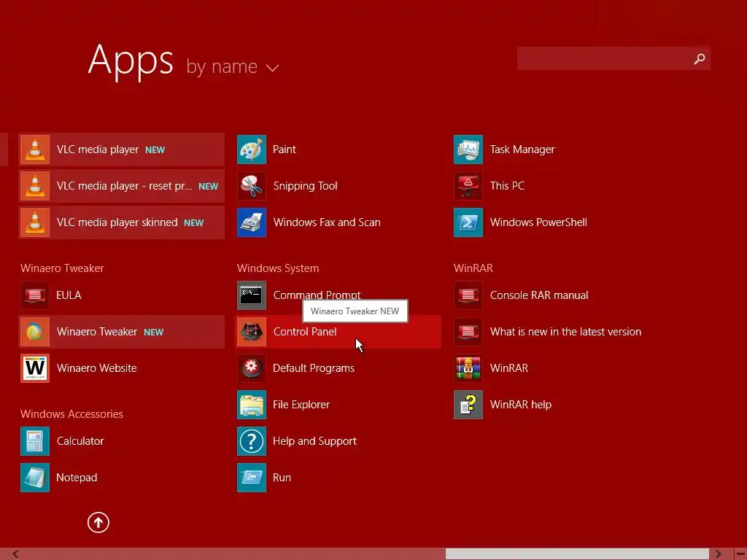Launch VLC media player skinned icon

pos(35,222)
